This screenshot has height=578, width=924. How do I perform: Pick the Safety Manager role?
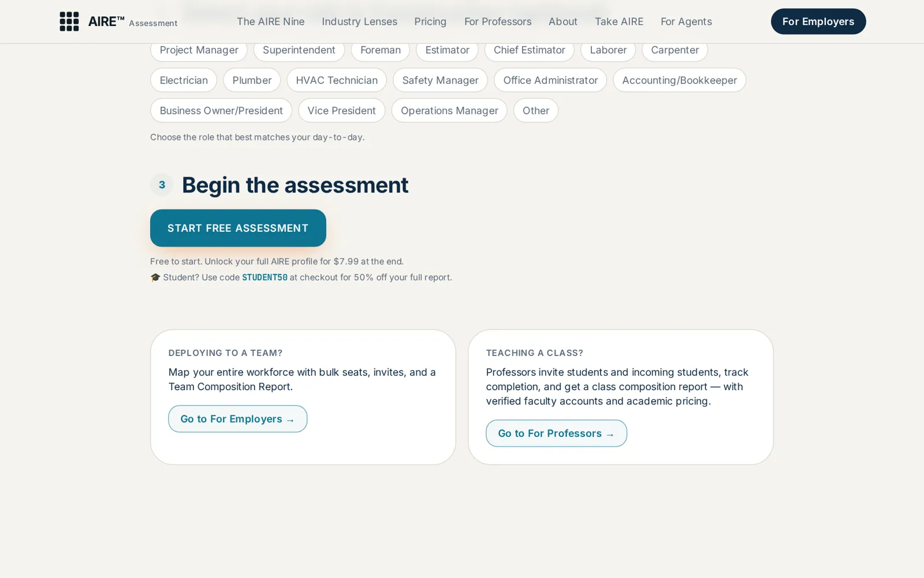point(440,80)
